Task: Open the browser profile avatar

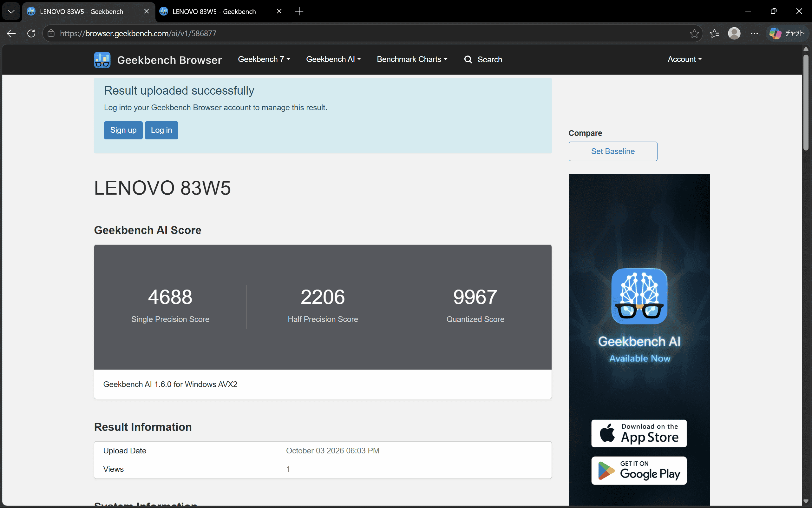Action: click(734, 33)
